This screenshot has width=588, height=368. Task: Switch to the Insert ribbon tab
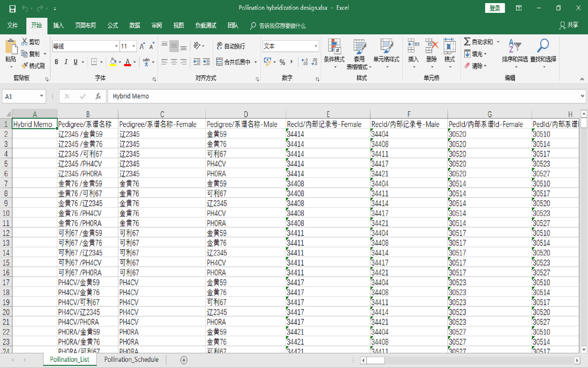pyautogui.click(x=58, y=25)
